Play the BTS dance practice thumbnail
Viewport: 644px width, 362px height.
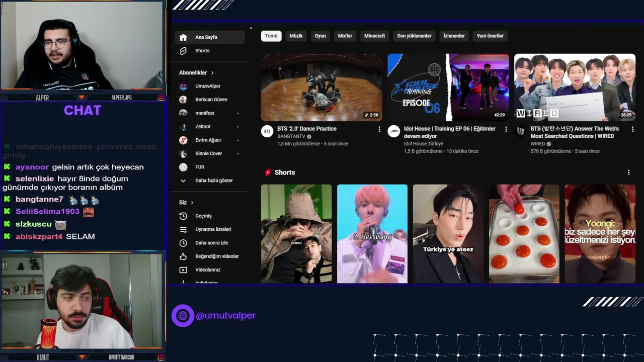pyautogui.click(x=321, y=87)
